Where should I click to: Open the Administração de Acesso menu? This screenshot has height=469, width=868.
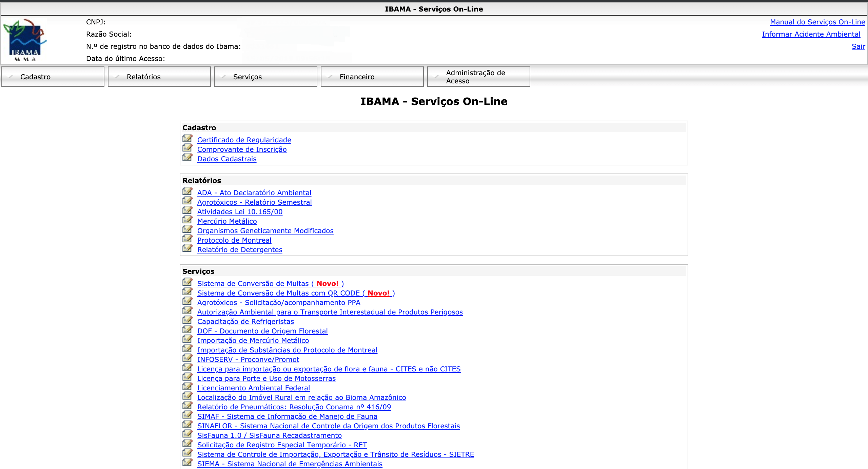coord(479,77)
